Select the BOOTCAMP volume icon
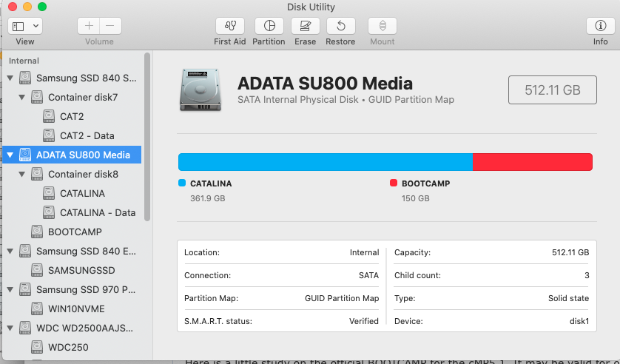The height and width of the screenshot is (364, 620). tap(37, 232)
